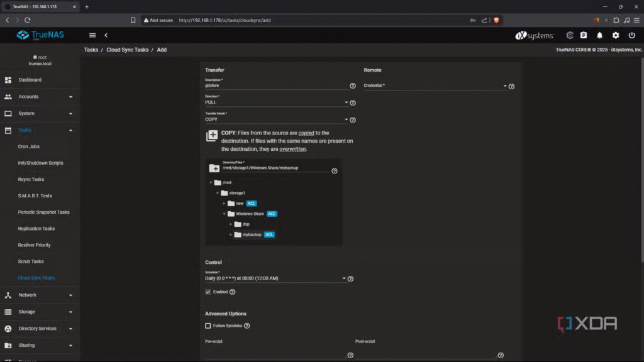
Task: Click the help icon next to Credential
Action: (511, 86)
